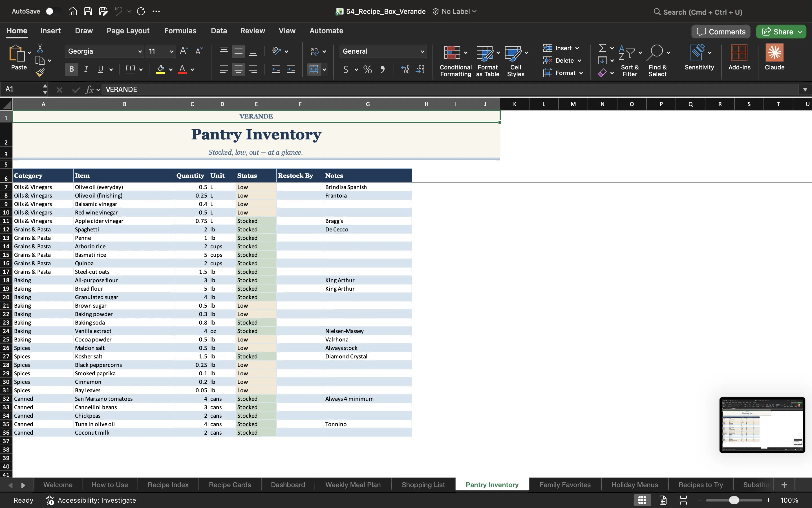Switch to Page Layout view icon in status bar
This screenshot has width=812, height=508.
(663, 500)
